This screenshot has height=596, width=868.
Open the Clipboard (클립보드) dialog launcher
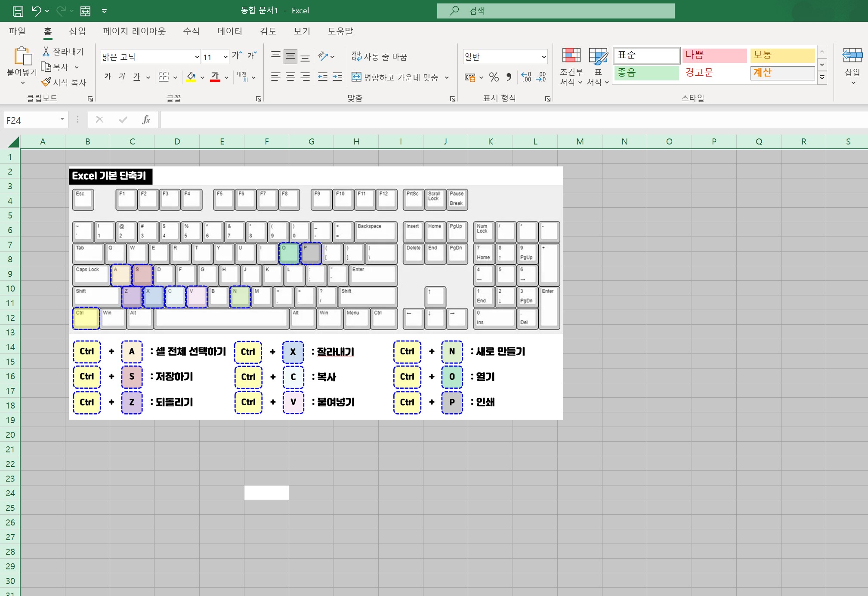(x=90, y=99)
